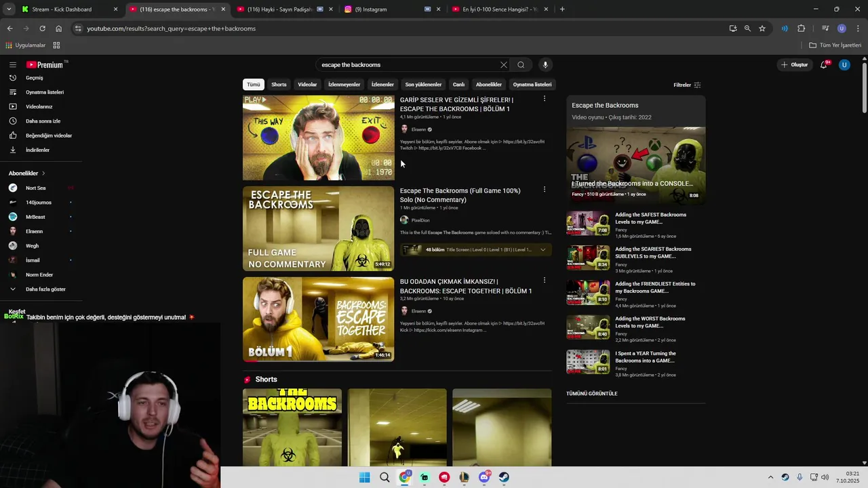This screenshot has width=868, height=488.
Task: Expand the Abonelikler section header
Action: tap(27, 174)
